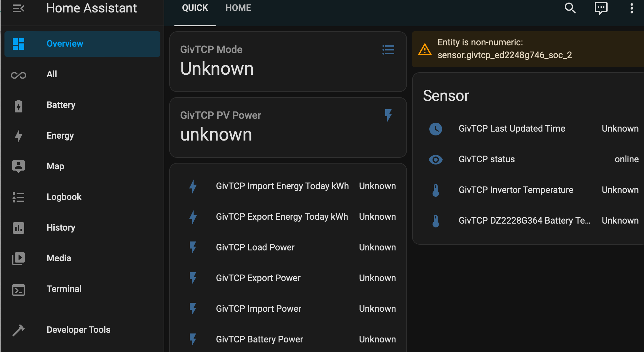This screenshot has width=644, height=352.
Task: Click the infinity icon next to All
Action: (x=19, y=75)
